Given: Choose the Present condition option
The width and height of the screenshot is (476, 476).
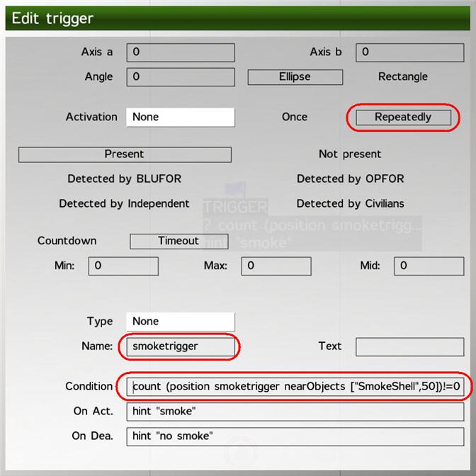Looking at the screenshot, I should click(x=125, y=154).
